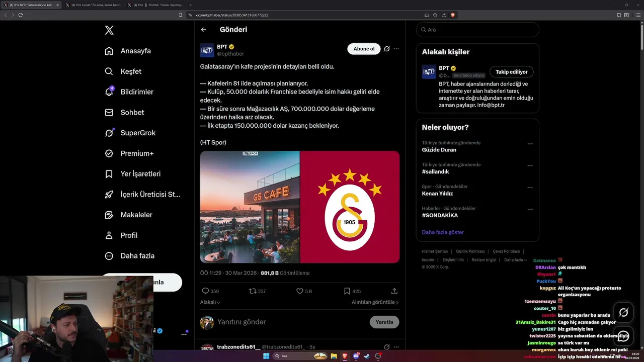Open the GS CAFE image
The height and width of the screenshot is (362, 644).
pos(250,207)
